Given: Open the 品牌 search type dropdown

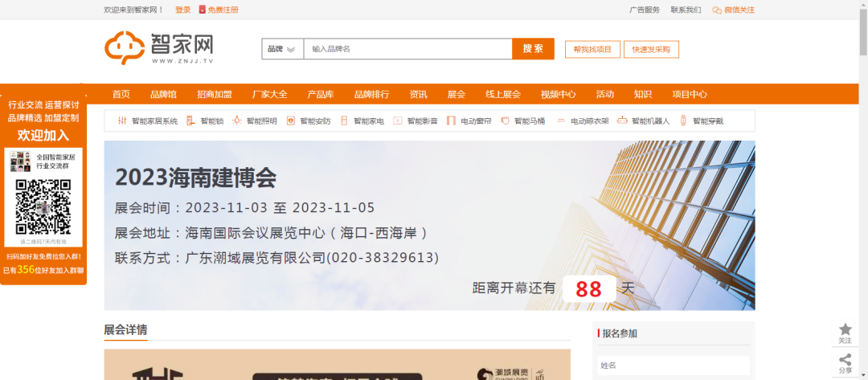Looking at the screenshot, I should (x=282, y=49).
